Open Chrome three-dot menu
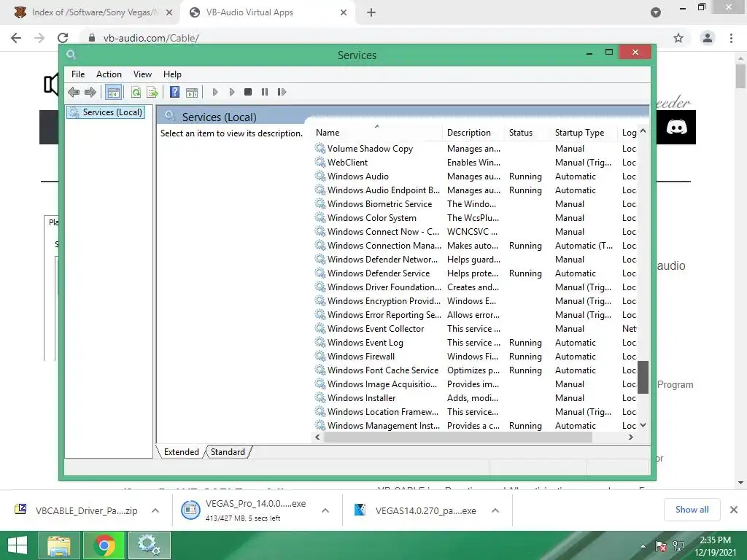Image resolution: width=747 pixels, height=560 pixels. click(x=731, y=38)
